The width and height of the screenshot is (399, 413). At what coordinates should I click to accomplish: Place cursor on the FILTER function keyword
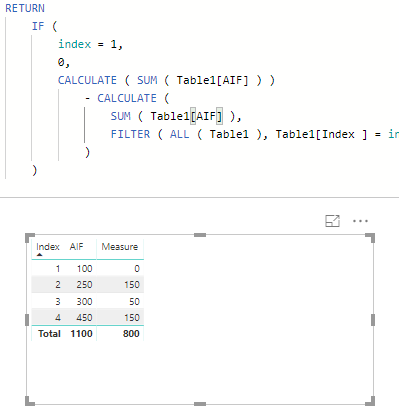130,134
